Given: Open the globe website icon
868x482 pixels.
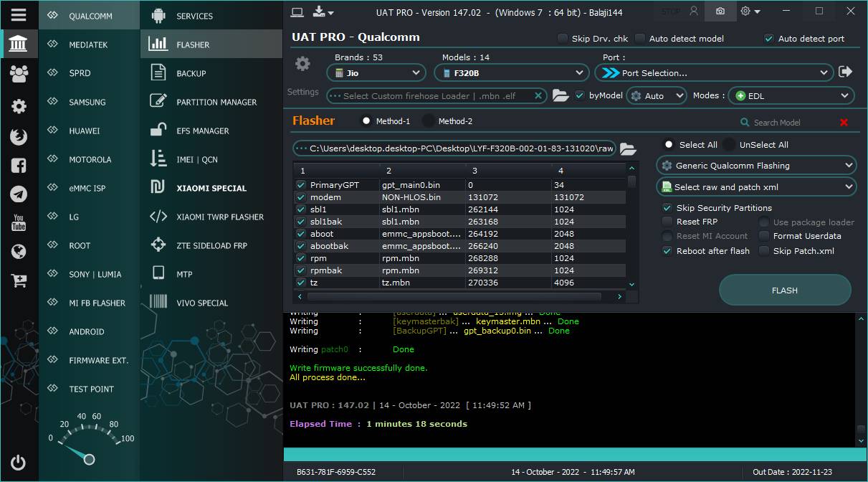Looking at the screenshot, I should 19,252.
